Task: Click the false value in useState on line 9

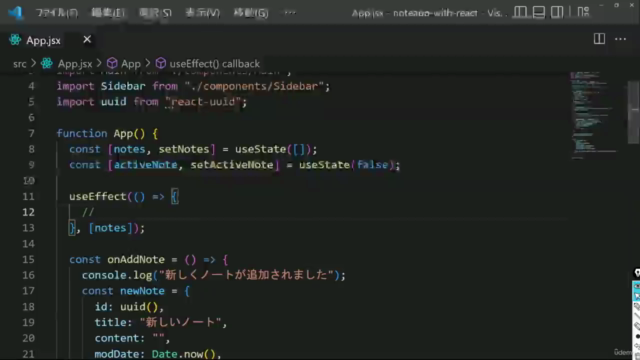Action: 372,165
